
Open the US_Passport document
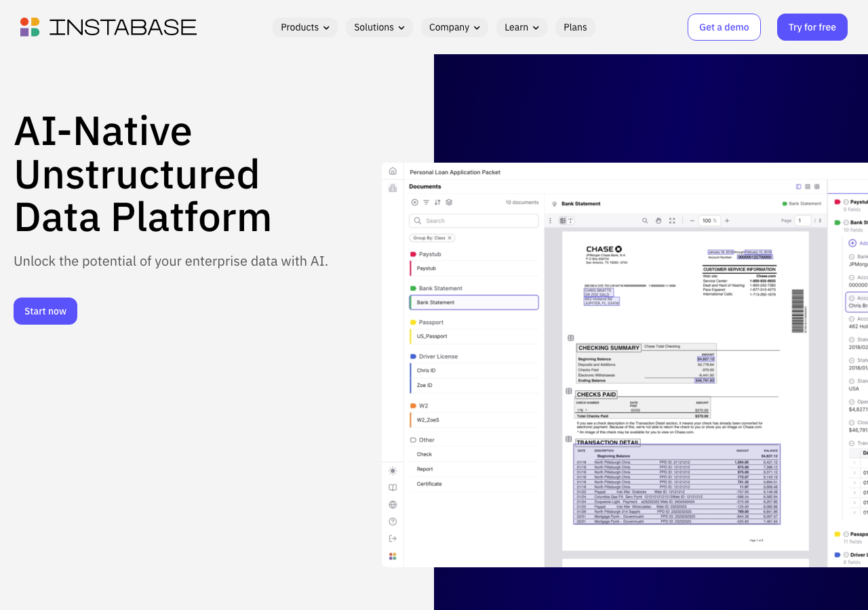tap(474, 336)
